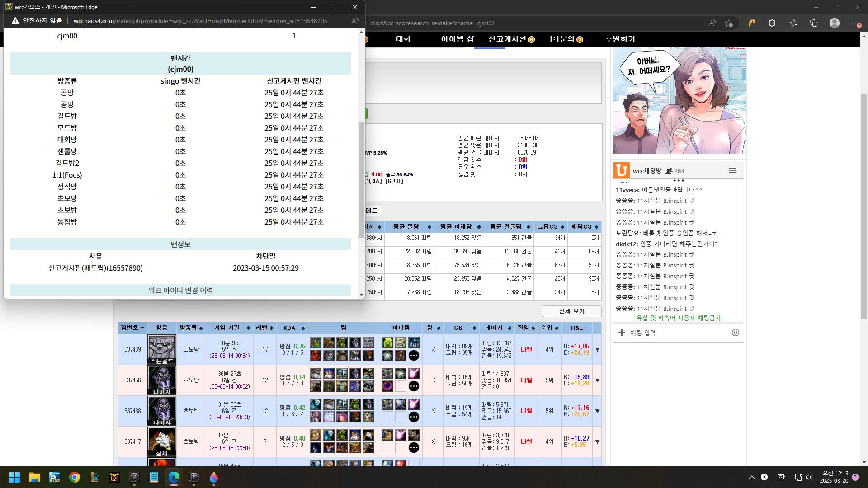
Task: Open more items menu for game 337438
Action: click(x=414, y=417)
